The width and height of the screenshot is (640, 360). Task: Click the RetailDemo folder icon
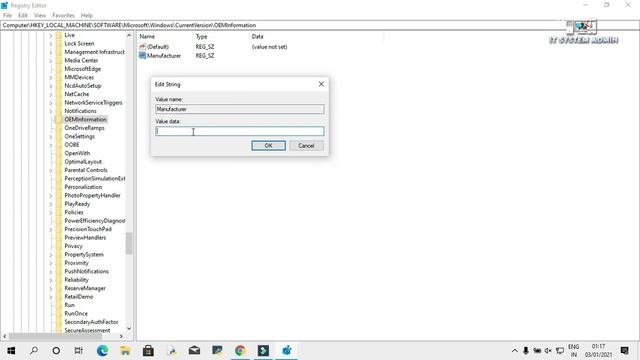[x=59, y=297]
